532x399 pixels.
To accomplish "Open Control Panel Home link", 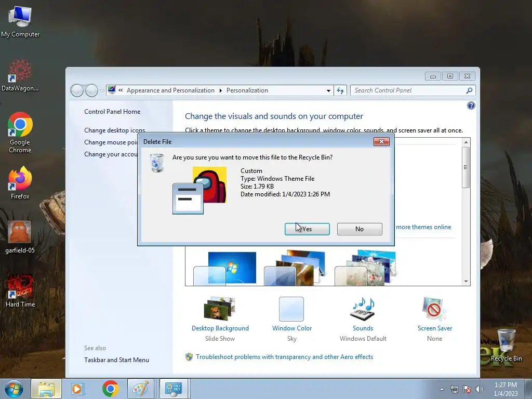I will pos(112,112).
